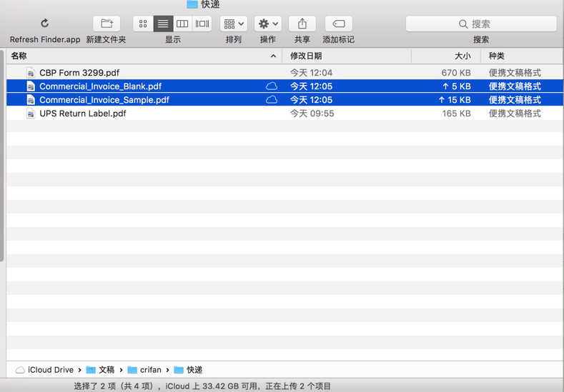The width and height of the screenshot is (564, 392).
Task: Click the Refresh Finder.app toolbar icon
Action: pyautogui.click(x=44, y=24)
